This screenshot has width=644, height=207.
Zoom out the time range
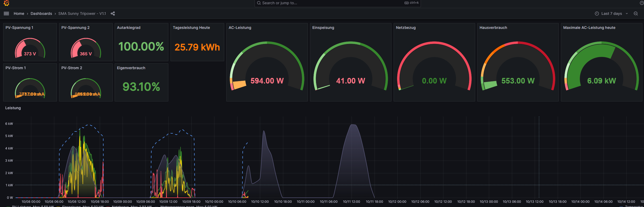(x=636, y=14)
